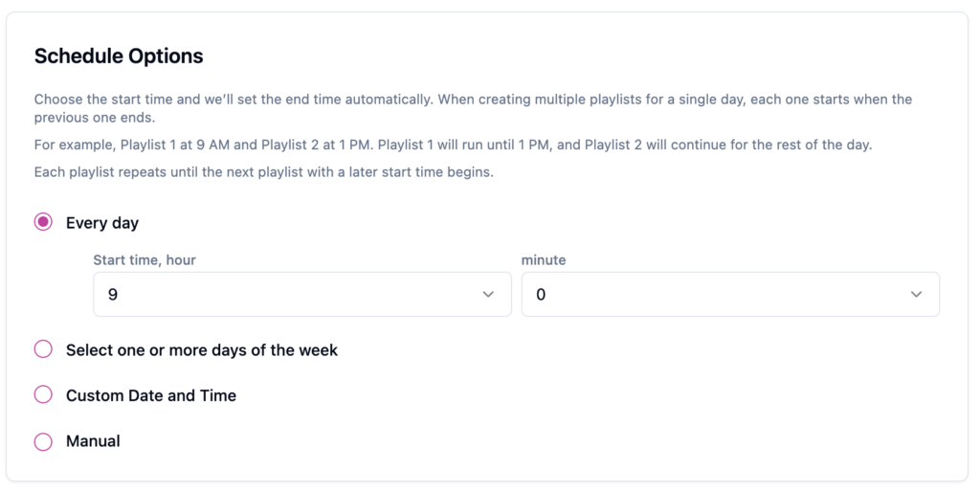Select the Every day radio button

click(43, 223)
